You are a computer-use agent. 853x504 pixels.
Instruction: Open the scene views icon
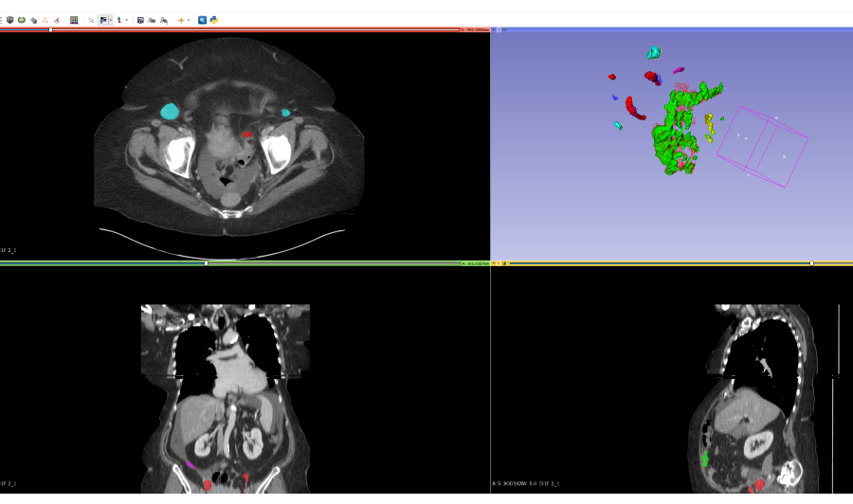[152, 20]
